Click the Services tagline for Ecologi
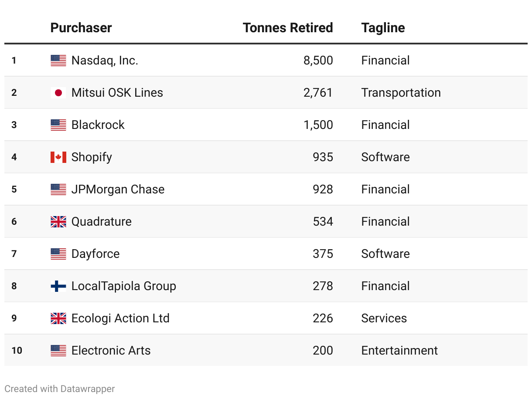532x399 pixels. [384, 318]
